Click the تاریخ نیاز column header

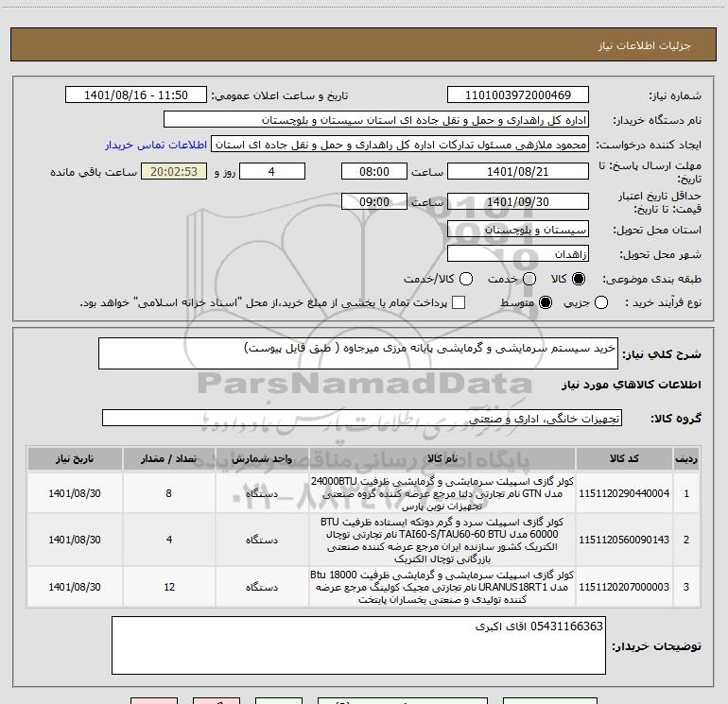(75, 458)
